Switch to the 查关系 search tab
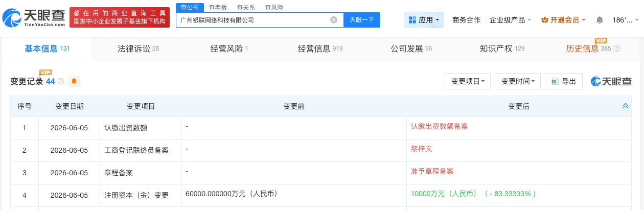The height and width of the screenshot is (210, 644). tap(246, 8)
